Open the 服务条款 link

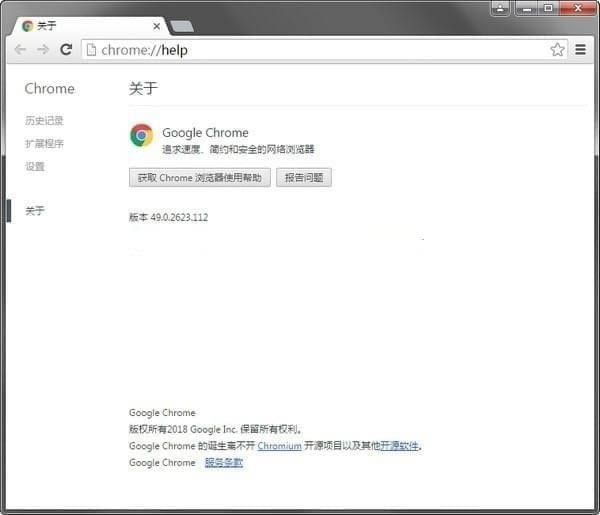point(224,463)
